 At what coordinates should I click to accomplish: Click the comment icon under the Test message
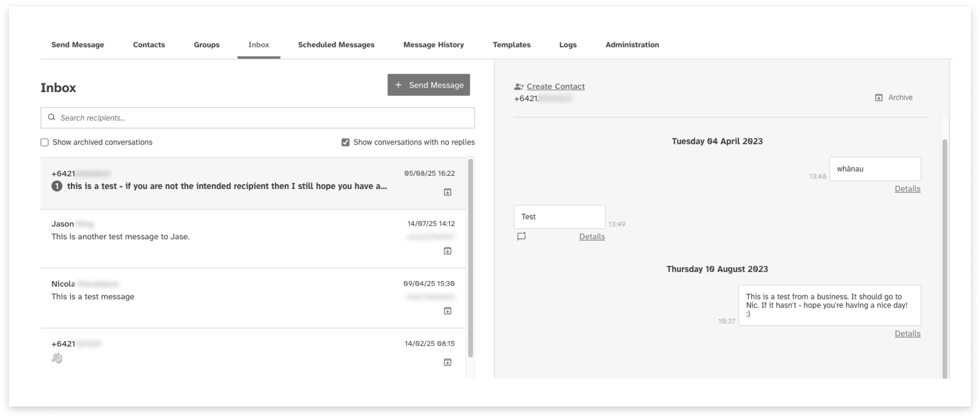click(x=521, y=236)
